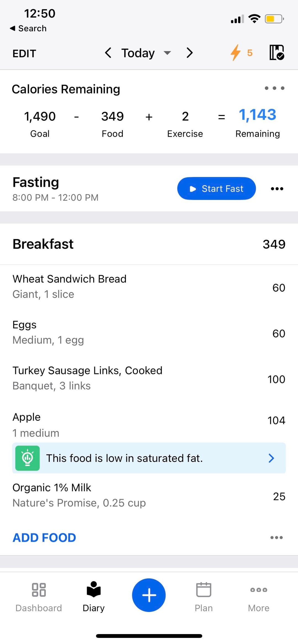Viewport: 298px width, 644px height.
Task: Go back to Search app
Action: click(x=28, y=28)
